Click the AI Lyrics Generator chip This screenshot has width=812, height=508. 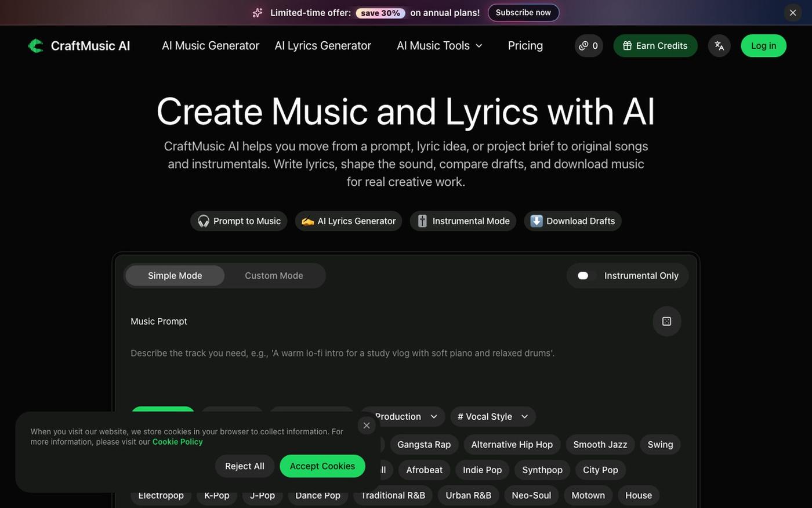349,221
